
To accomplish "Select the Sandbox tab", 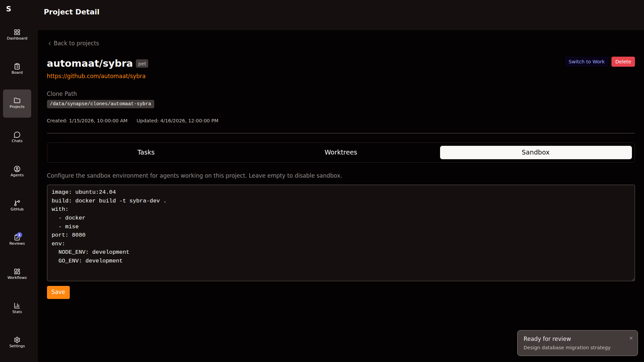I will 535,153.
